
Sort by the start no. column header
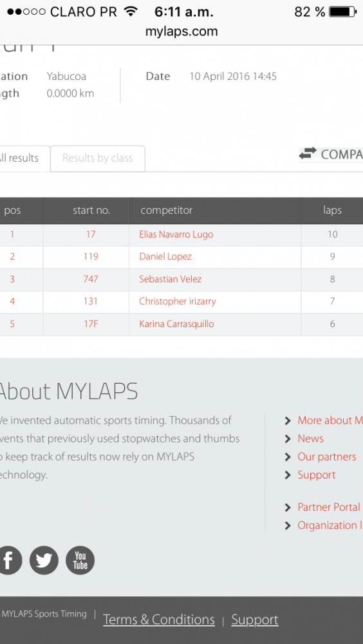click(x=91, y=211)
